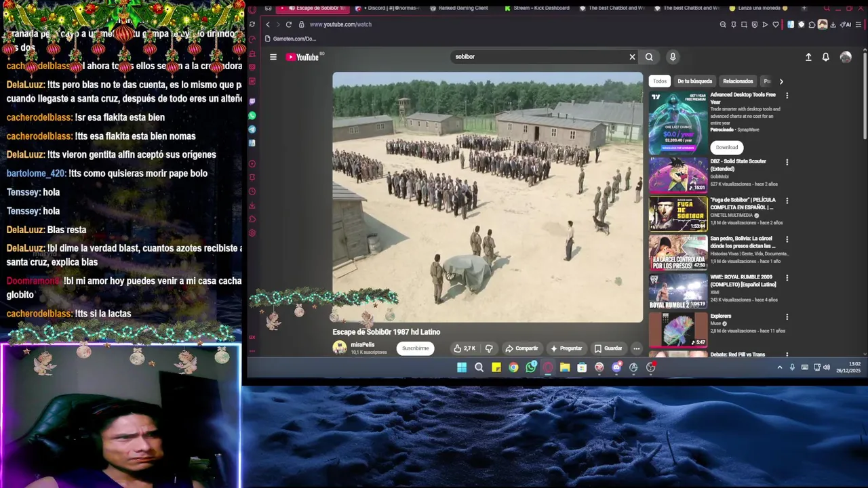Select the 'De tu búsqueda' filter chip
Viewport: 868px width, 488px height.
[x=695, y=81]
